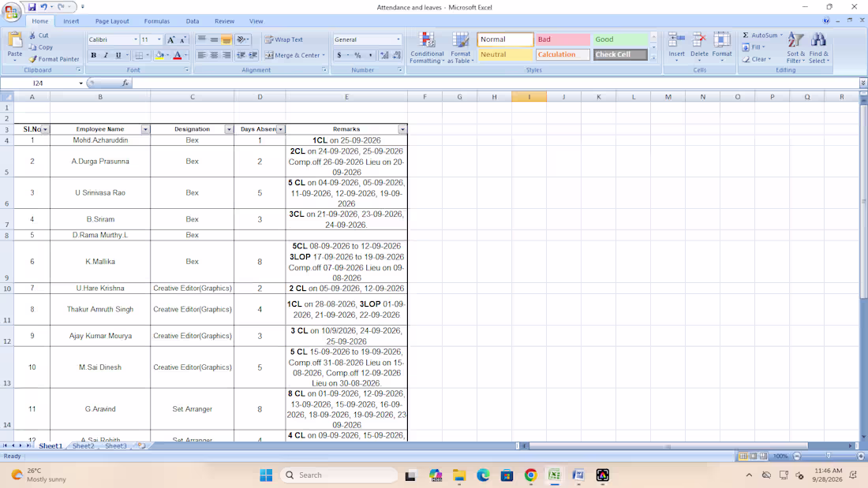Screen dimensions: 868x488
Task: Open font size dropdown
Action: point(159,40)
